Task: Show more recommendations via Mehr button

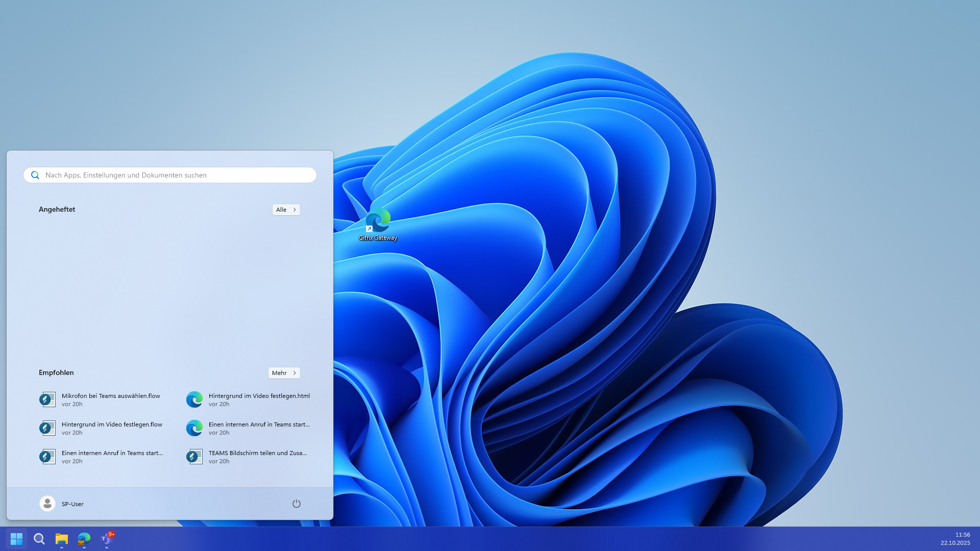Action: coord(284,373)
